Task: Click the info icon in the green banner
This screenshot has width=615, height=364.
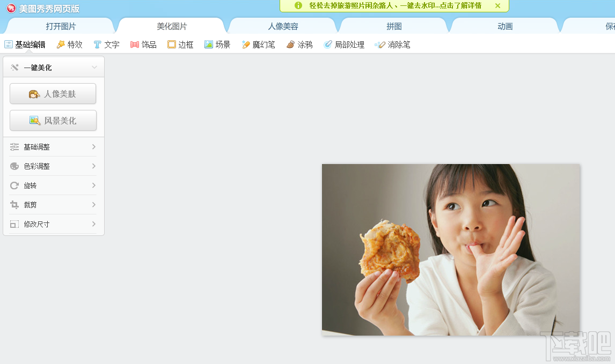Action: (298, 5)
